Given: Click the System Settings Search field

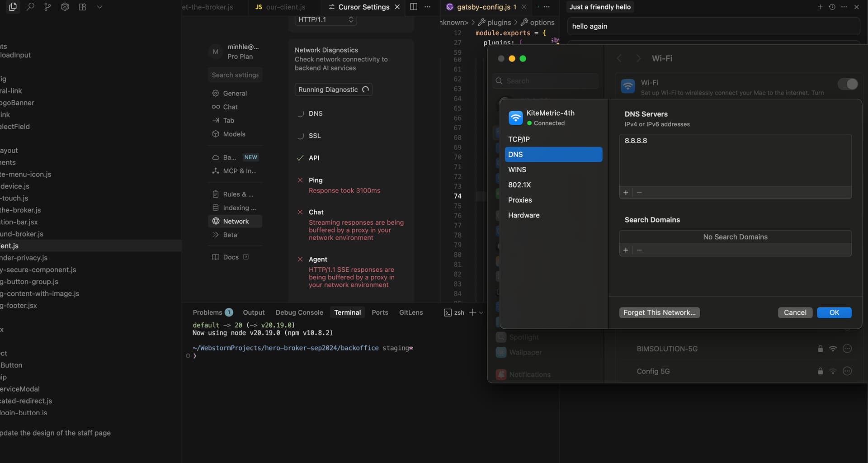Looking at the screenshot, I should point(545,81).
